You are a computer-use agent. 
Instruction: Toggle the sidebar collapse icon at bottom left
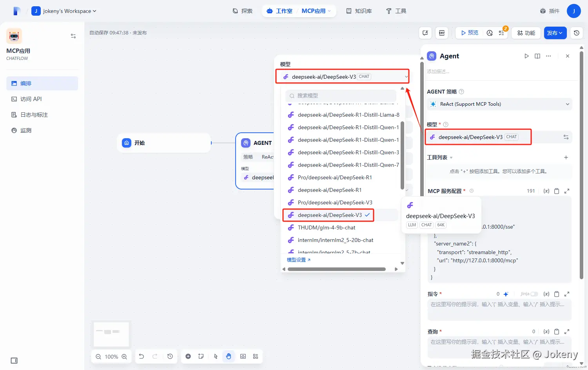(x=14, y=361)
